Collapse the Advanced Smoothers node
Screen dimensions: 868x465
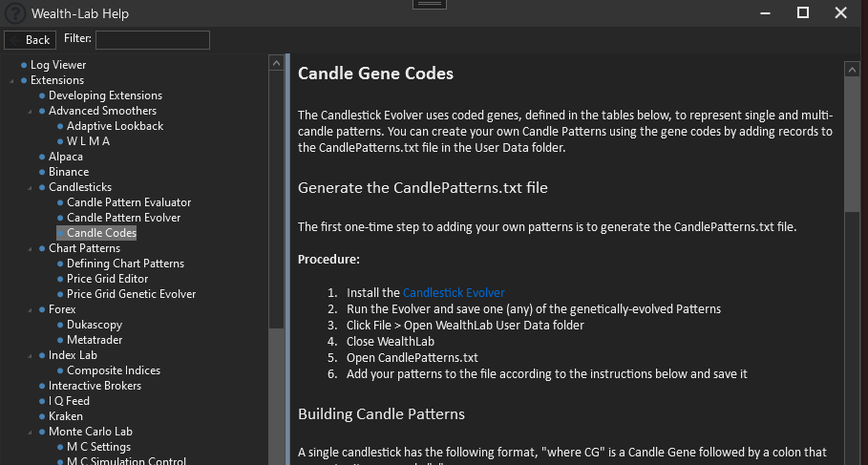tap(30, 112)
